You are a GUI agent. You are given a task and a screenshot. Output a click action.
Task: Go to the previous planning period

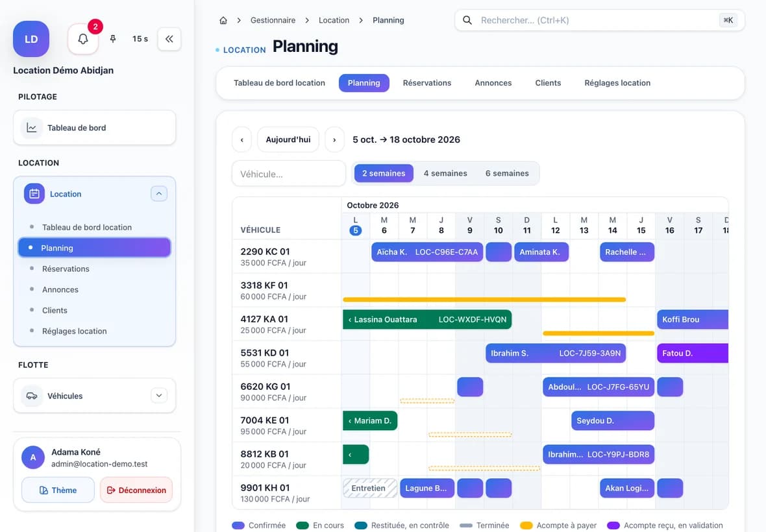click(x=242, y=139)
